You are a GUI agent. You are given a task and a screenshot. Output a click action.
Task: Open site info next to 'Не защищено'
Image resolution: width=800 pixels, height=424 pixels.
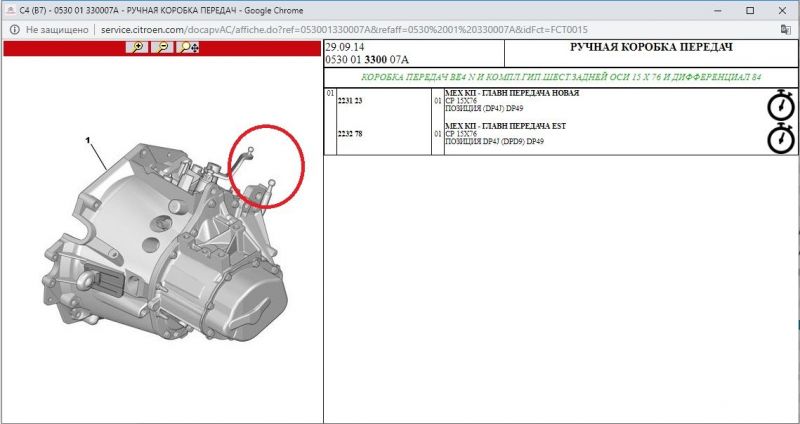point(14,30)
